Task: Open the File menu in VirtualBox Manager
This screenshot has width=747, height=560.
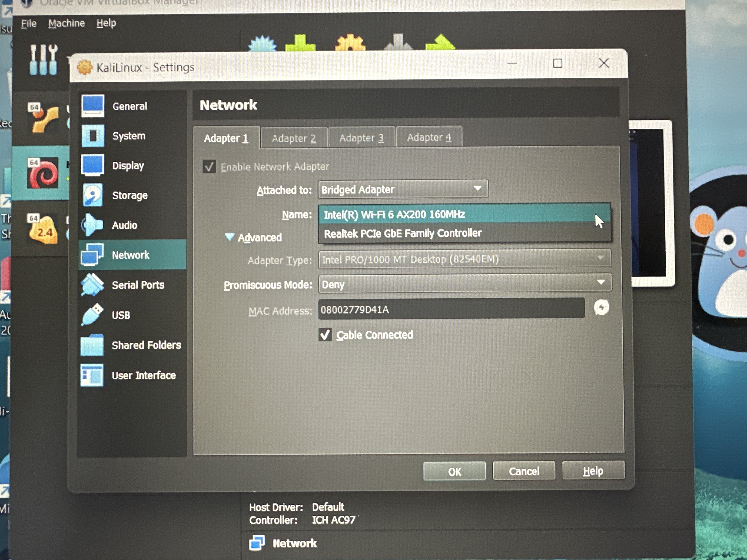Action: [28, 24]
